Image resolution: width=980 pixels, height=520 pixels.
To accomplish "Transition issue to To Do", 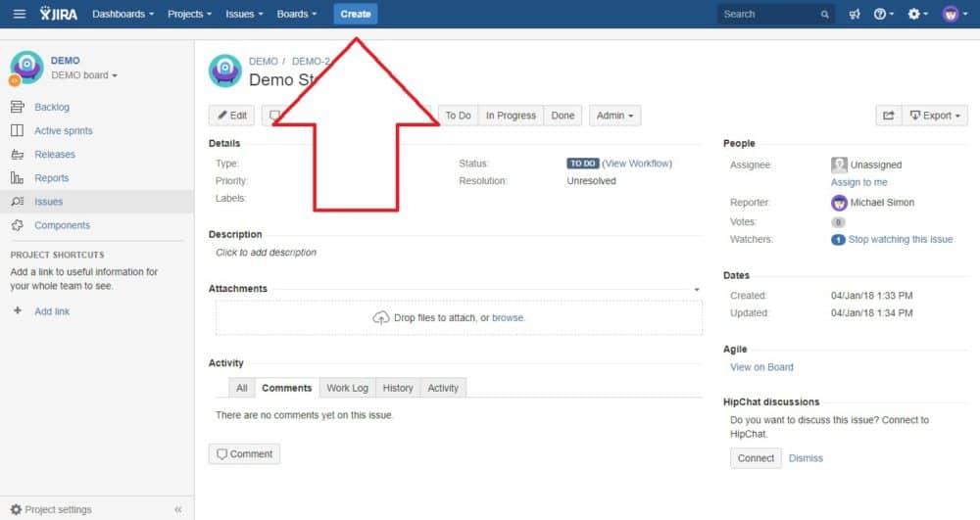I will [x=458, y=116].
